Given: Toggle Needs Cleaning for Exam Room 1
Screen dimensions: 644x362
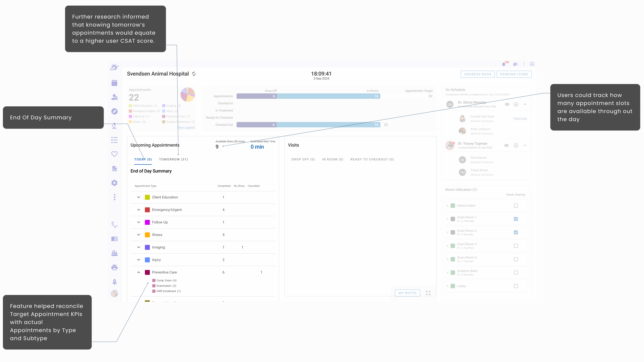Looking at the screenshot, I should [x=516, y=219].
